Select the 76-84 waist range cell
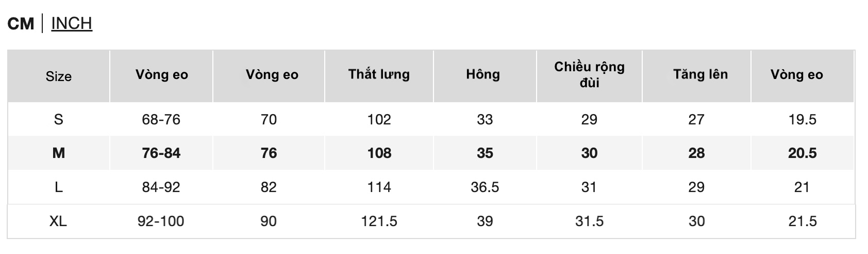Image resolution: width=868 pixels, height=254 pixels. (161, 153)
